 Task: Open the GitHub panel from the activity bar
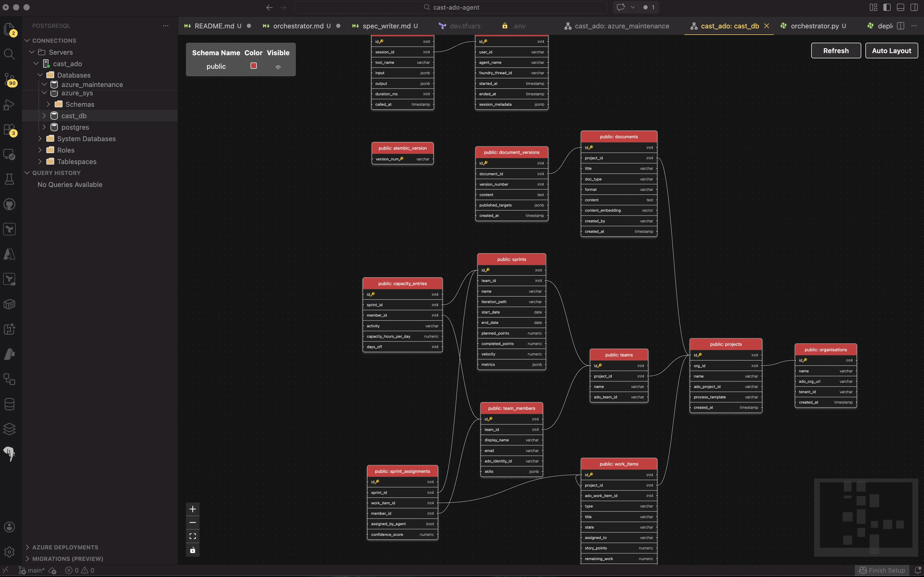click(x=9, y=204)
